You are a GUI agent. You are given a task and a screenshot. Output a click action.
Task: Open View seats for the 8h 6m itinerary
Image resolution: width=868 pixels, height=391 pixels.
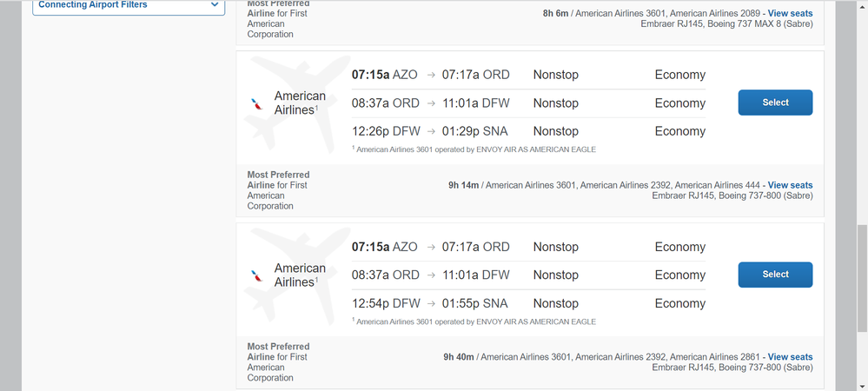790,13
